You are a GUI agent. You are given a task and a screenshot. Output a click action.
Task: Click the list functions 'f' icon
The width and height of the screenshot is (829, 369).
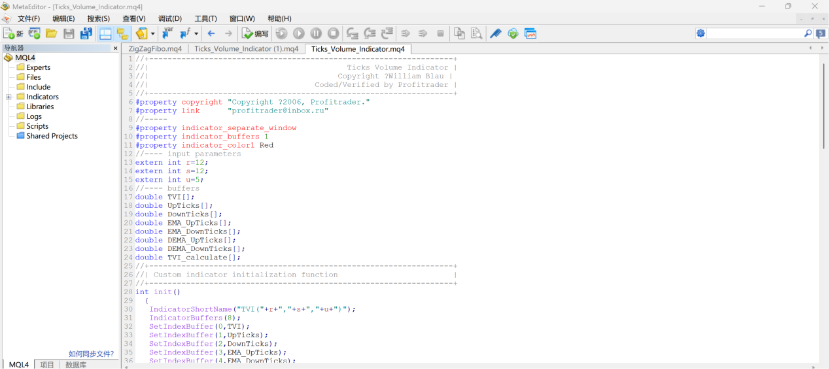(x=185, y=33)
